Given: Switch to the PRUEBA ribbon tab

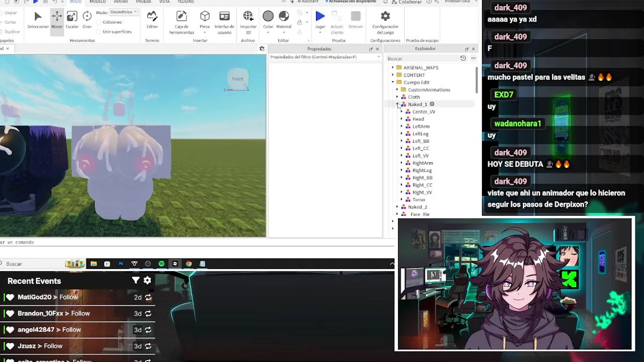Looking at the screenshot, I should click(143, 2).
